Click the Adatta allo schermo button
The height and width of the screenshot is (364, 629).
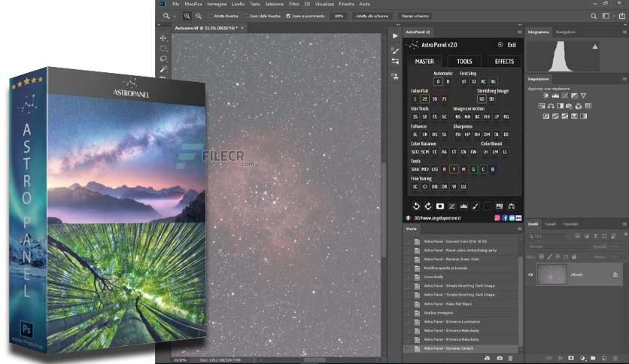pyautogui.click(x=372, y=16)
